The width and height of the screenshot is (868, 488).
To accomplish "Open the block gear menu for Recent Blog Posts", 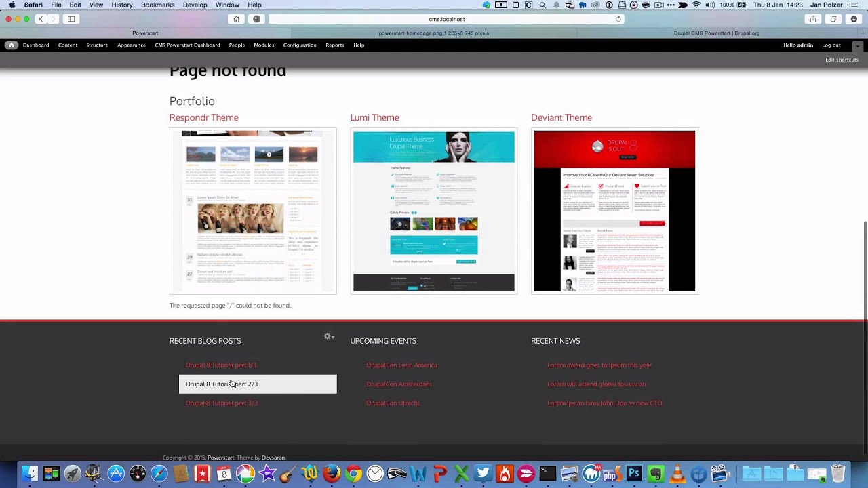I will [330, 336].
